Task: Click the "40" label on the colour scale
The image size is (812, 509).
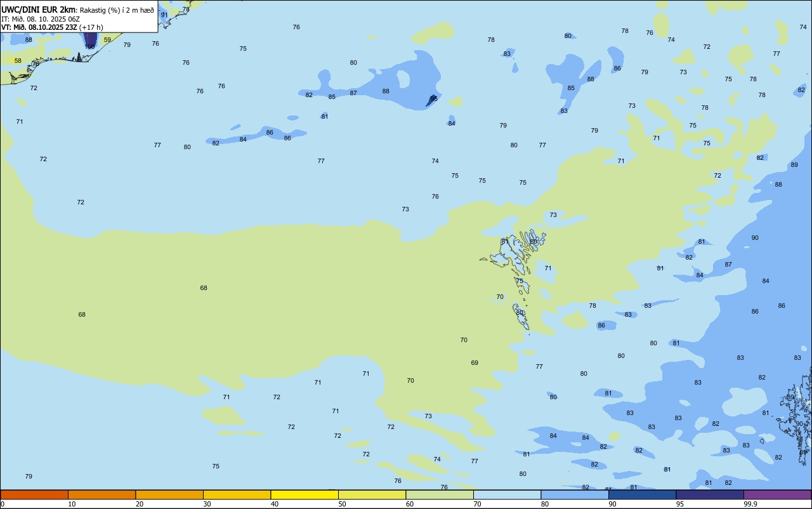Action: pyautogui.click(x=275, y=504)
